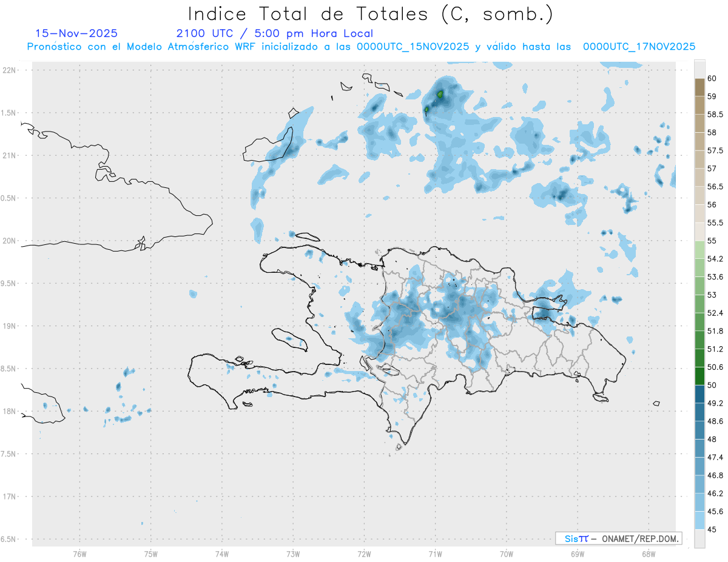Click the legend value '55.5'
This screenshot has width=728, height=562.
(716, 222)
